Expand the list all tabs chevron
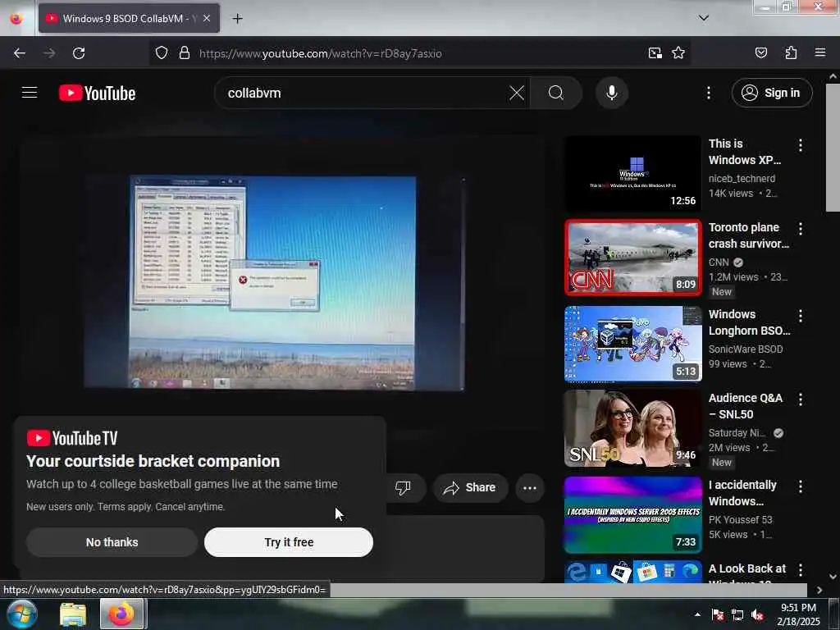840x630 pixels. coord(703,18)
